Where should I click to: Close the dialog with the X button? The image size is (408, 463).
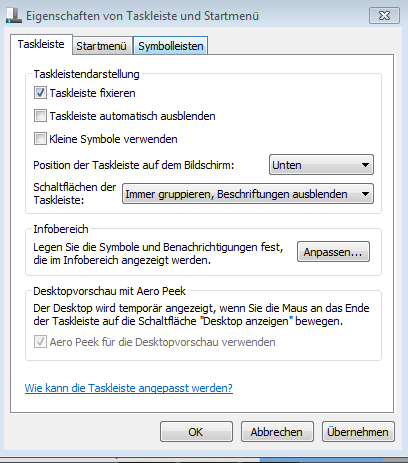tap(384, 15)
